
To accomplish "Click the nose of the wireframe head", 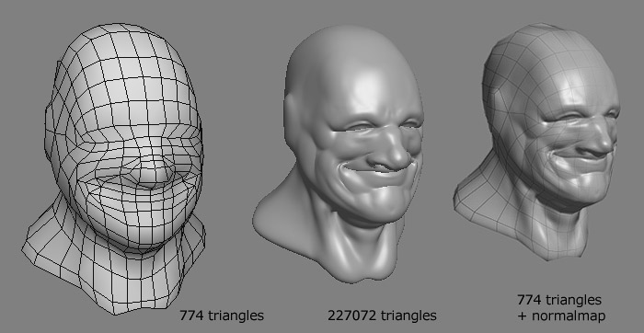I will coord(153,171).
